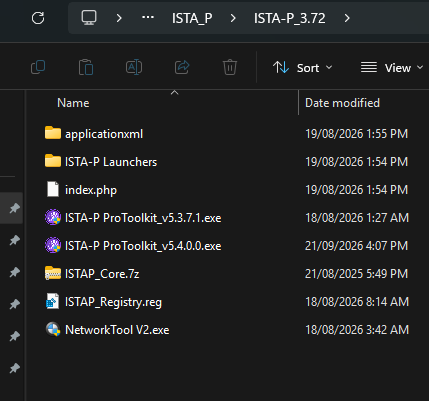Click the Copy toolbar icon
This screenshot has width=429, height=401.
[38, 67]
